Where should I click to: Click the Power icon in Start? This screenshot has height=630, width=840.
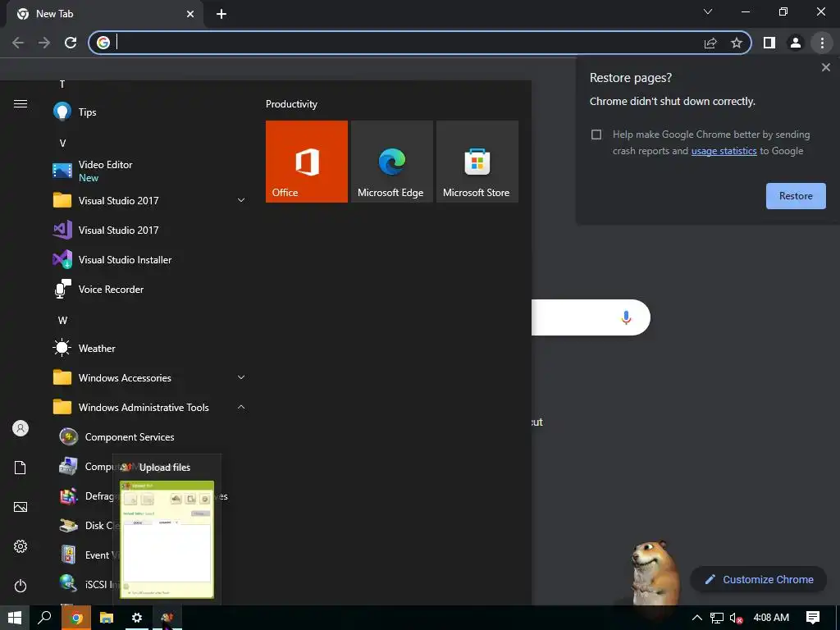(21, 586)
